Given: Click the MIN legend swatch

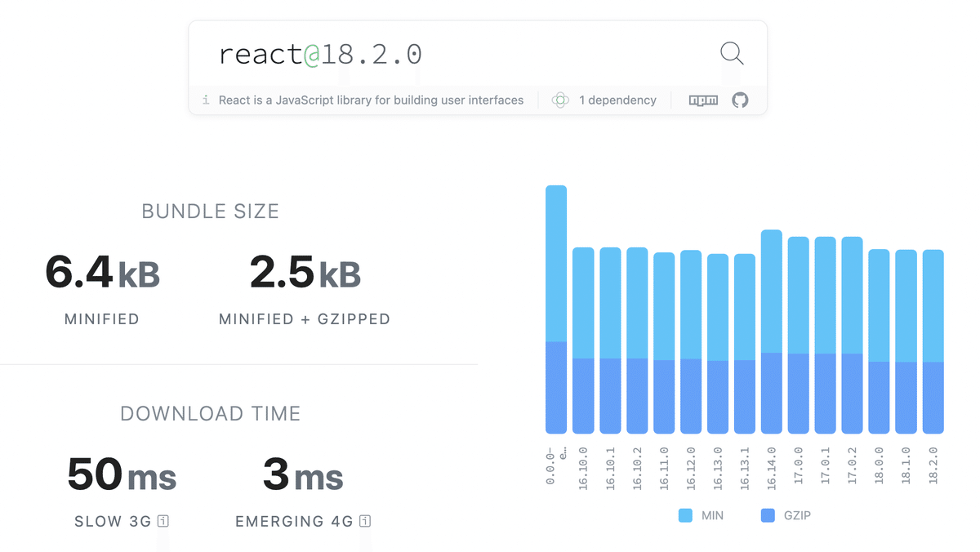Looking at the screenshot, I should coord(685,515).
